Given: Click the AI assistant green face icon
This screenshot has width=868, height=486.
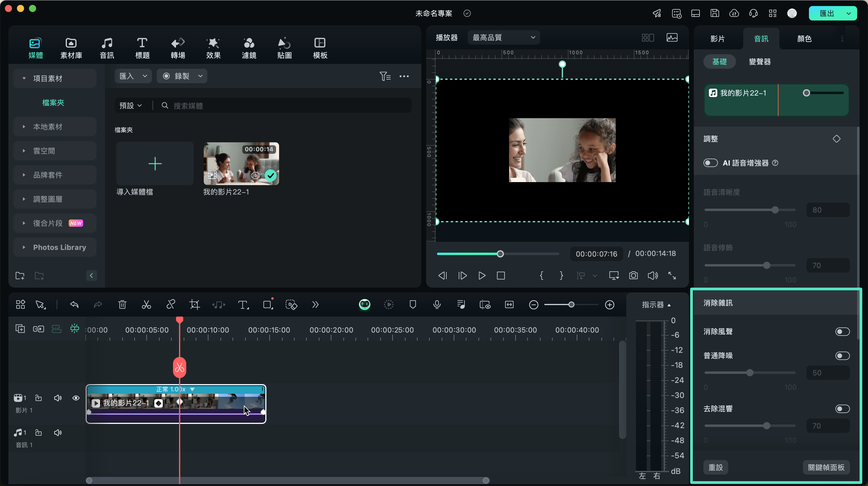Looking at the screenshot, I should 364,304.
